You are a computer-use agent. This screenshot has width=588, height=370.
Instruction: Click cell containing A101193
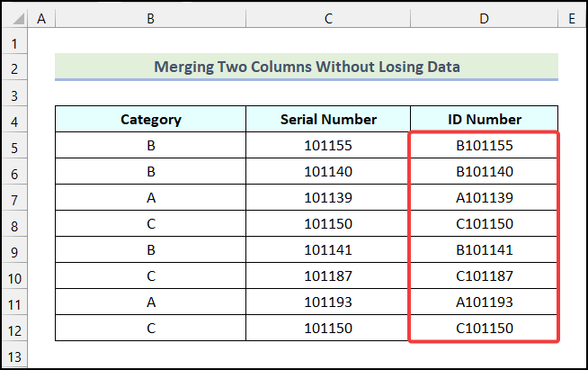click(484, 302)
